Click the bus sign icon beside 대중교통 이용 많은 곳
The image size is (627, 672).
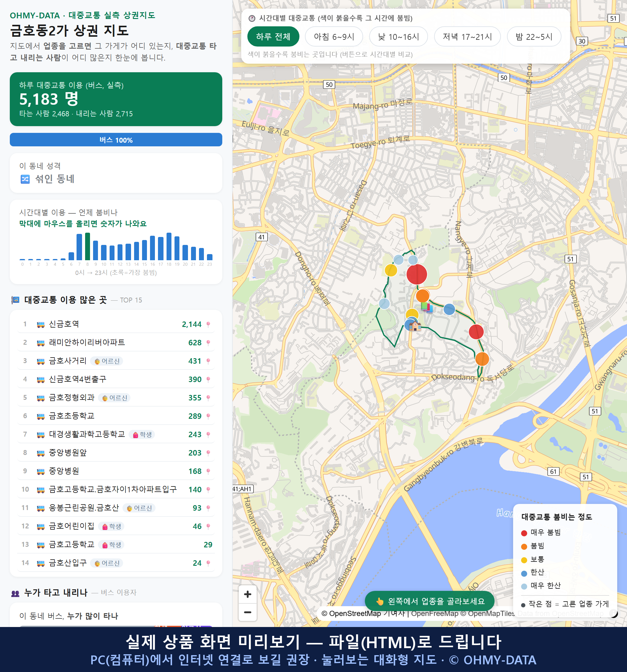[x=15, y=300]
